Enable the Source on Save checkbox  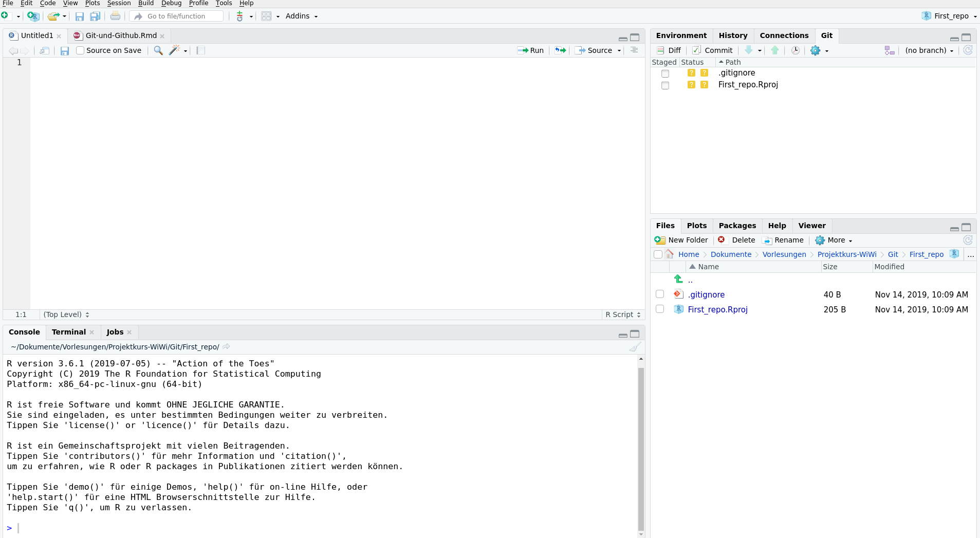pyautogui.click(x=80, y=50)
